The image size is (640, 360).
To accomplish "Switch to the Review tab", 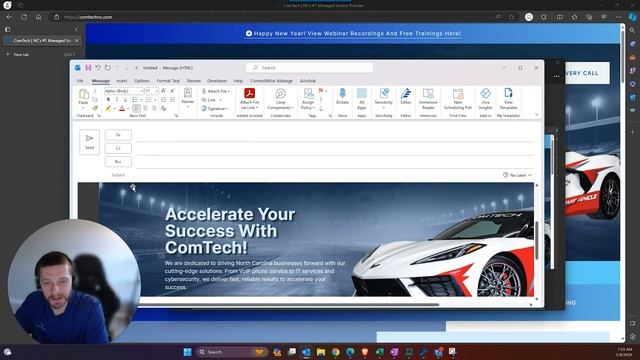I will (x=194, y=81).
